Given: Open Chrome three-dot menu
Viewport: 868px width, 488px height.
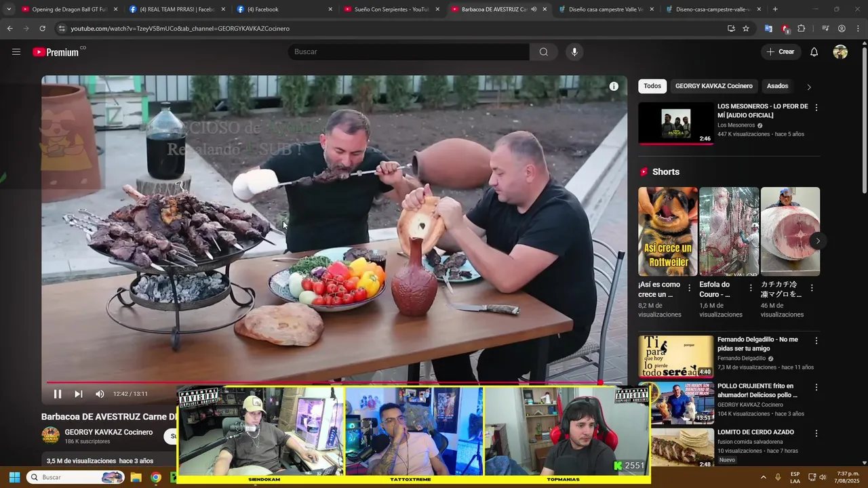Looking at the screenshot, I should [x=858, y=28].
